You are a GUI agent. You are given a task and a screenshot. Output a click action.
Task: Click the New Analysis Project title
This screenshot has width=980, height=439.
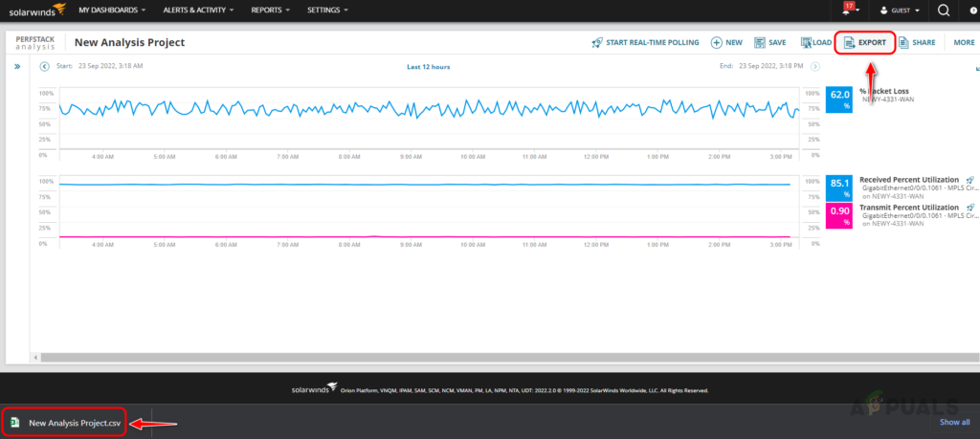(129, 42)
